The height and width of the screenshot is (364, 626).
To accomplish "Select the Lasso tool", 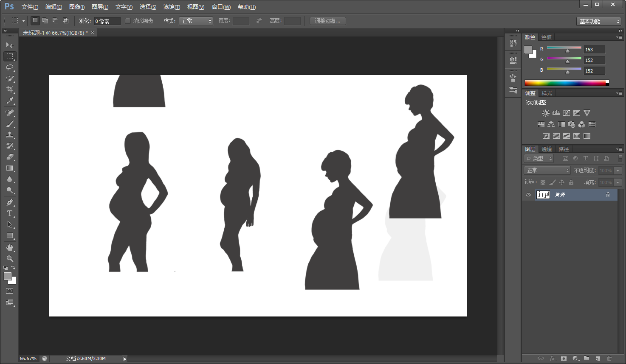I will coord(10,67).
